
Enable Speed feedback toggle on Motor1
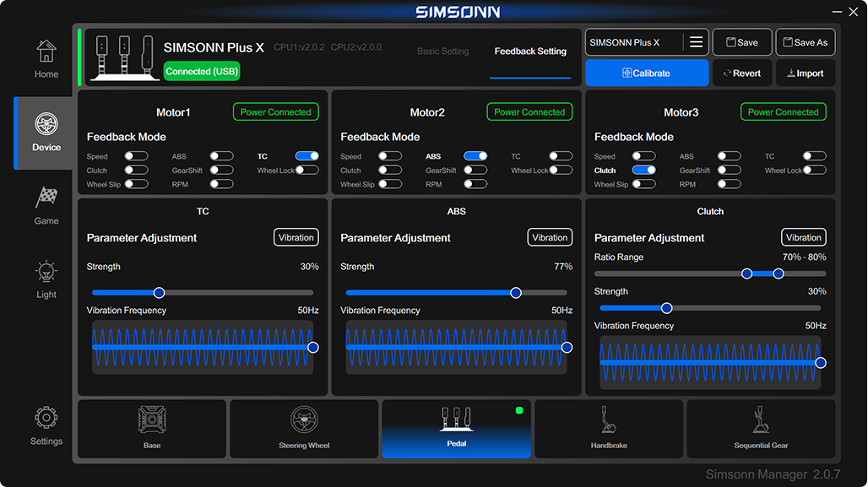coord(137,156)
